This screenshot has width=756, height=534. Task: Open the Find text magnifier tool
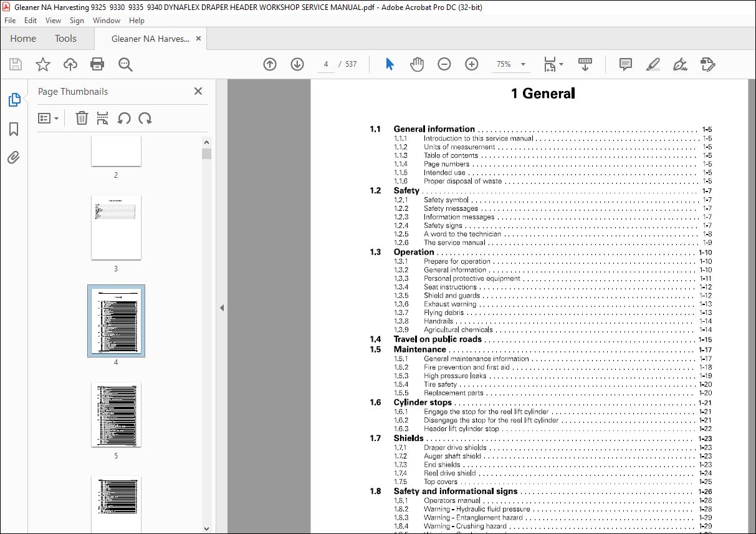[125, 64]
